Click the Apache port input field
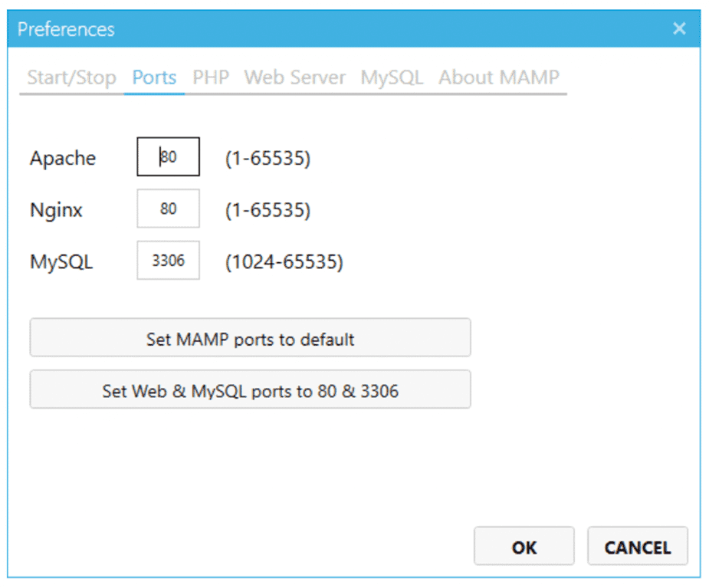The width and height of the screenshot is (709, 588). click(167, 156)
